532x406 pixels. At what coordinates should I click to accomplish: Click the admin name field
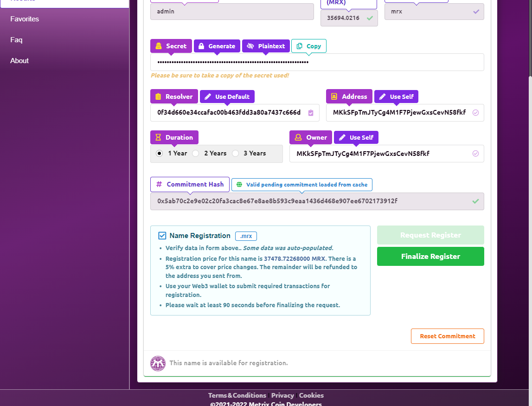pos(232,12)
